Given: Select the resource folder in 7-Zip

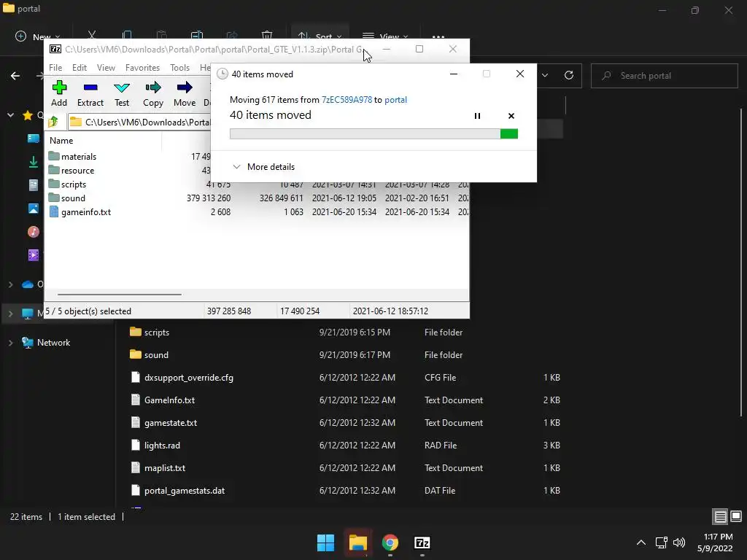Looking at the screenshot, I should tap(71, 171).
